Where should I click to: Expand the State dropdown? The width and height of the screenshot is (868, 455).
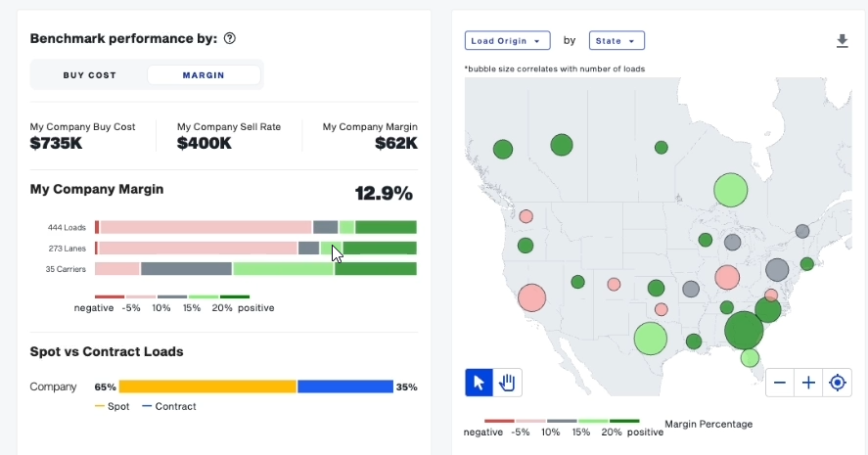(617, 41)
